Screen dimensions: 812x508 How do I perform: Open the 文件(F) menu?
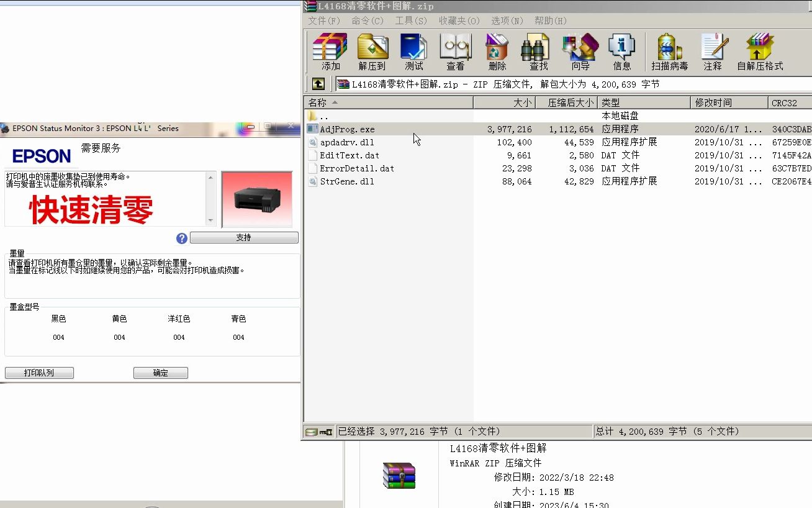click(x=324, y=20)
